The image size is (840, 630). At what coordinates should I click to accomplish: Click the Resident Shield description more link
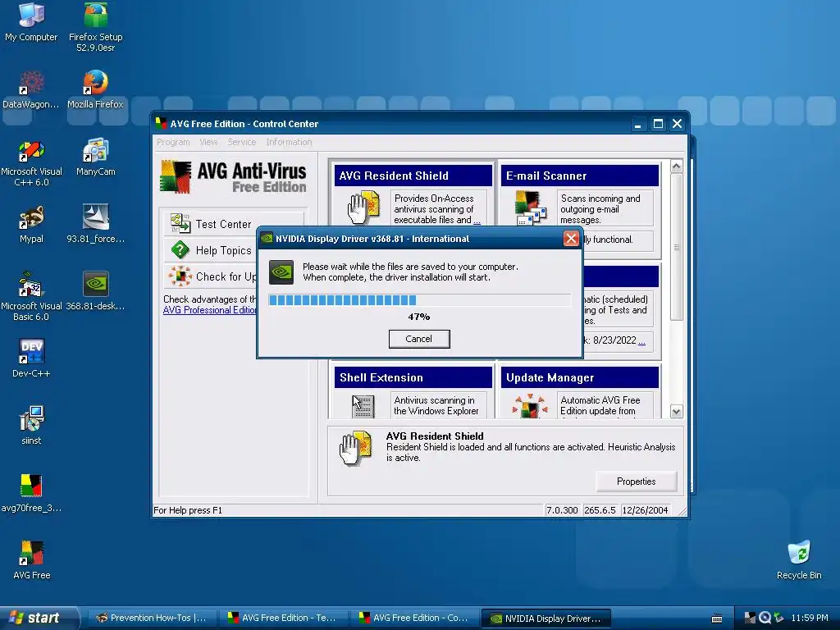coord(477,221)
